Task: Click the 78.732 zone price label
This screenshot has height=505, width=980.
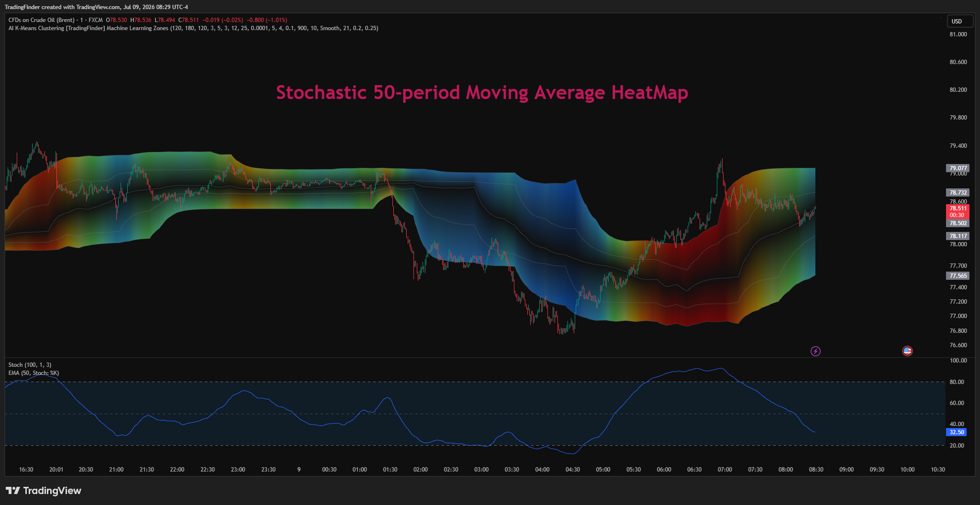Action: coord(958,193)
